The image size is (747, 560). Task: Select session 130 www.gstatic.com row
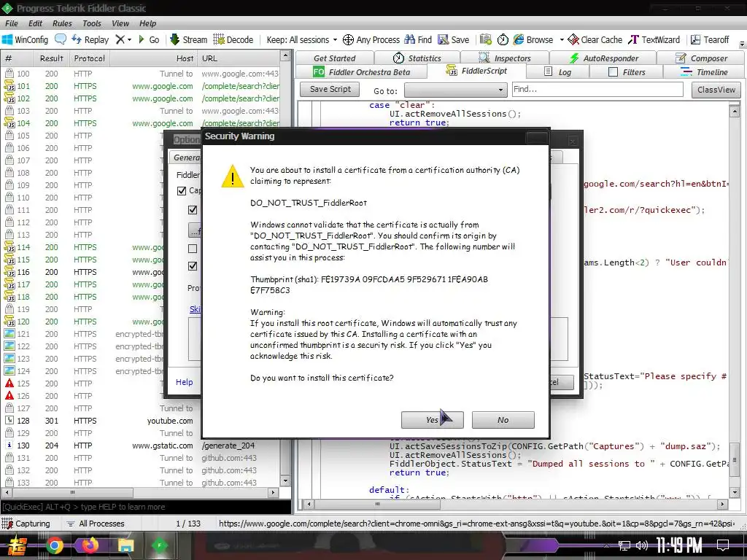click(141, 446)
